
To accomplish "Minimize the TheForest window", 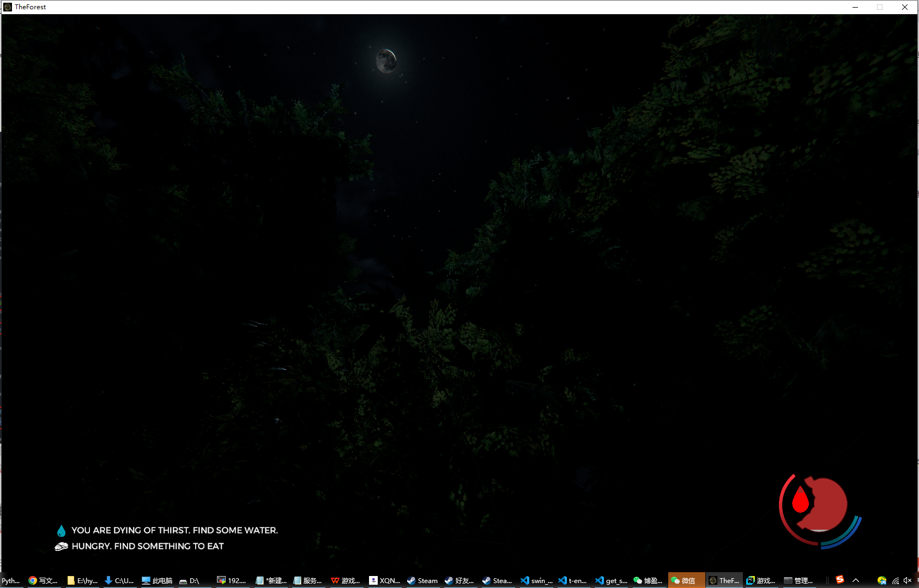I will click(x=855, y=7).
